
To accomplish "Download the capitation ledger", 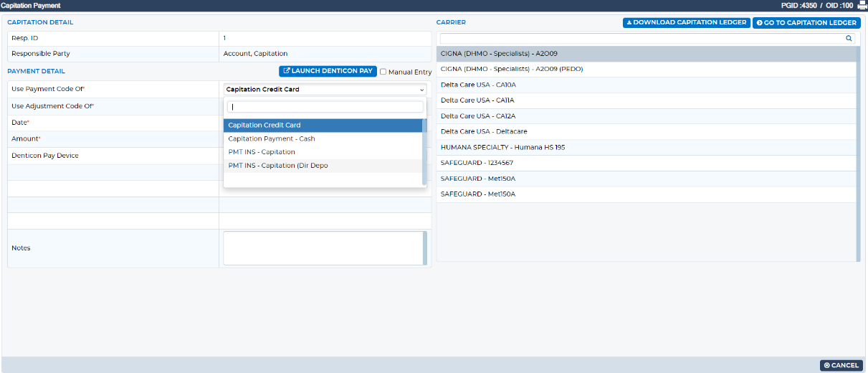I will (686, 22).
